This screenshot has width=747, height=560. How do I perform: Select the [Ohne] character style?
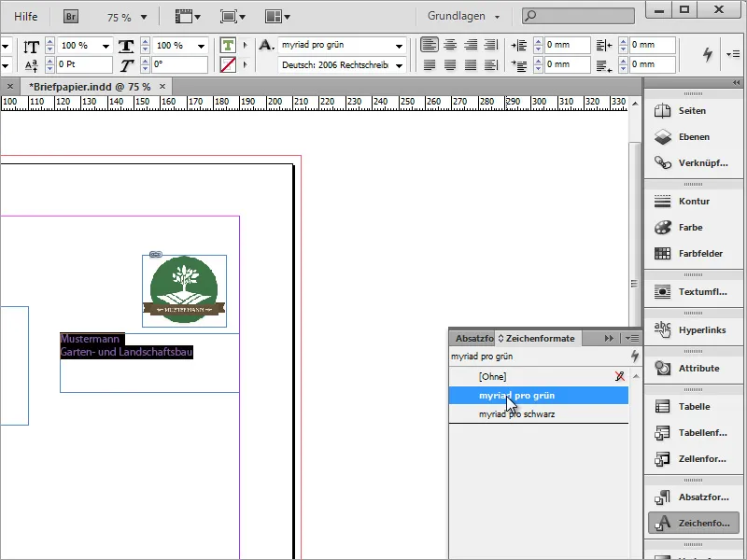[x=491, y=376]
